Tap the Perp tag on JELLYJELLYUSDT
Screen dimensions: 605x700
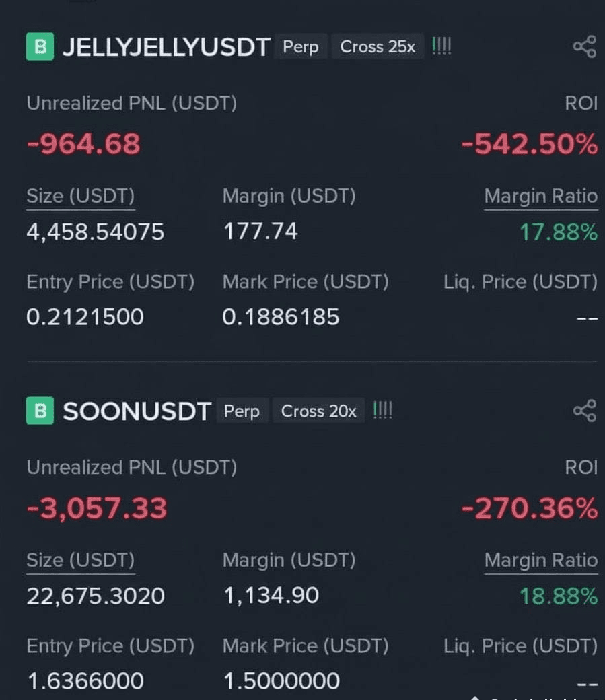pyautogui.click(x=301, y=46)
